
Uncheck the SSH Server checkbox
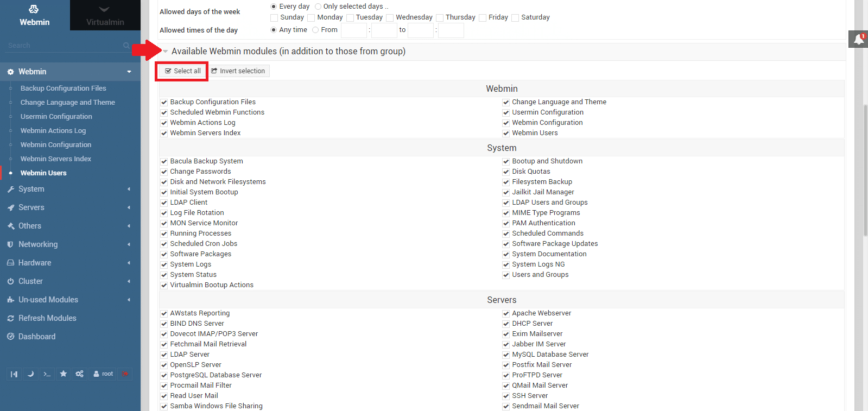[x=506, y=396]
